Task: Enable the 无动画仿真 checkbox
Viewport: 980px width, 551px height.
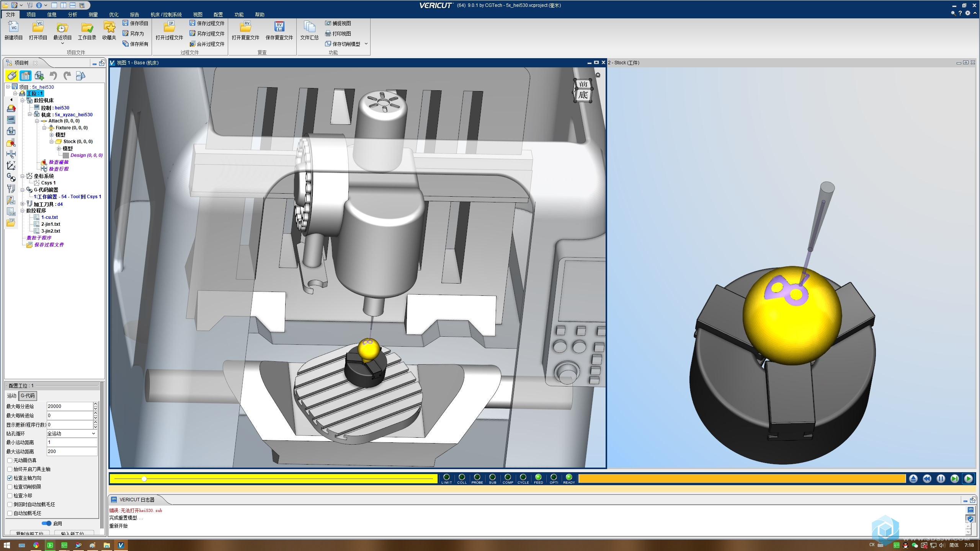Action: [x=10, y=460]
